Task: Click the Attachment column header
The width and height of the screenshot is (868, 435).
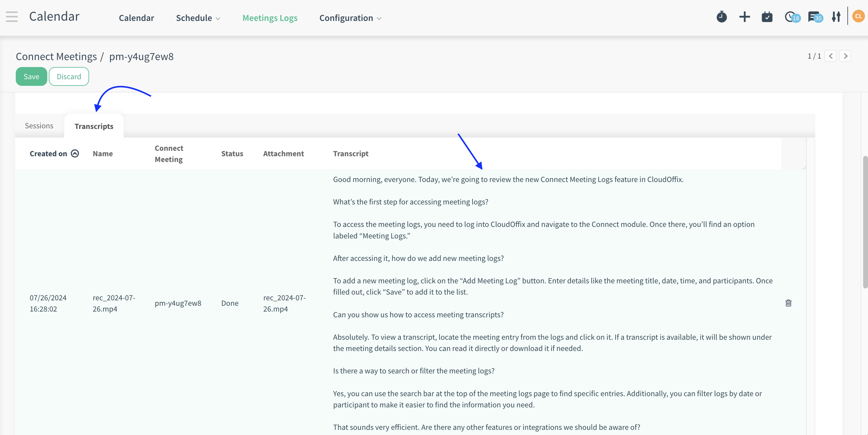Action: [x=283, y=153]
